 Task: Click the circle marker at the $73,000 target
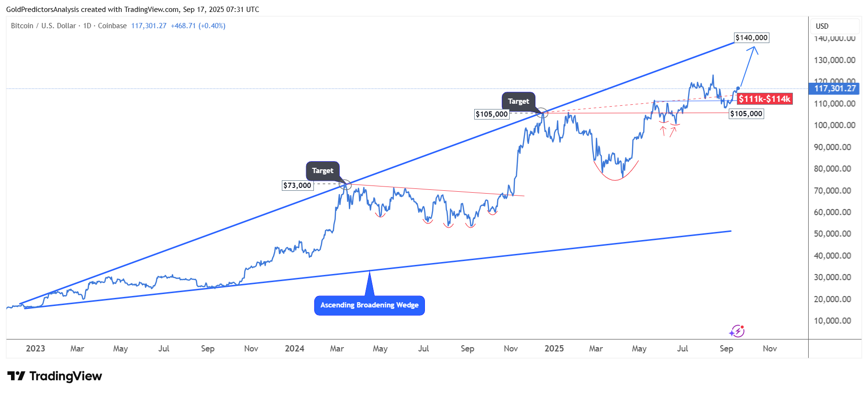[345, 185]
